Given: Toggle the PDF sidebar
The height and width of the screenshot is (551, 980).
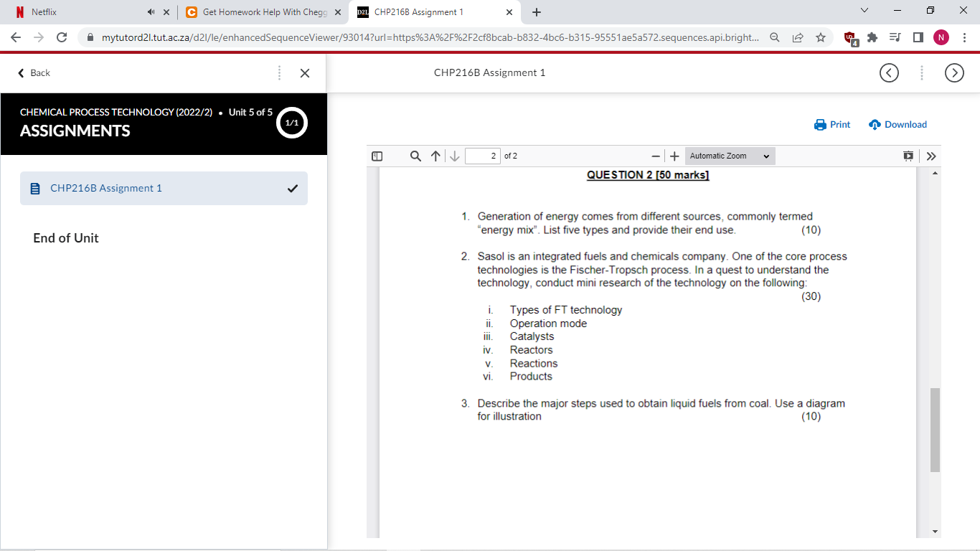Looking at the screenshot, I should pos(377,156).
